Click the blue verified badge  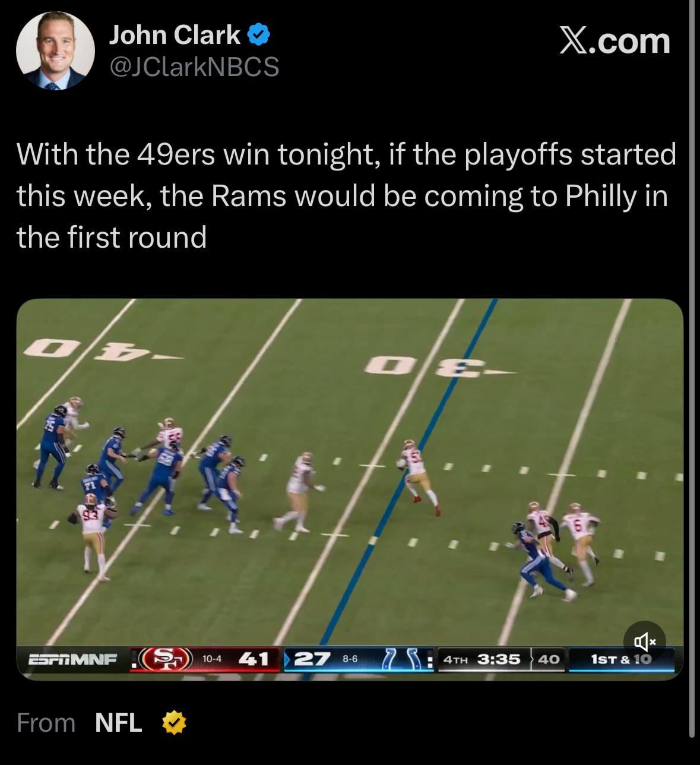coord(259,36)
